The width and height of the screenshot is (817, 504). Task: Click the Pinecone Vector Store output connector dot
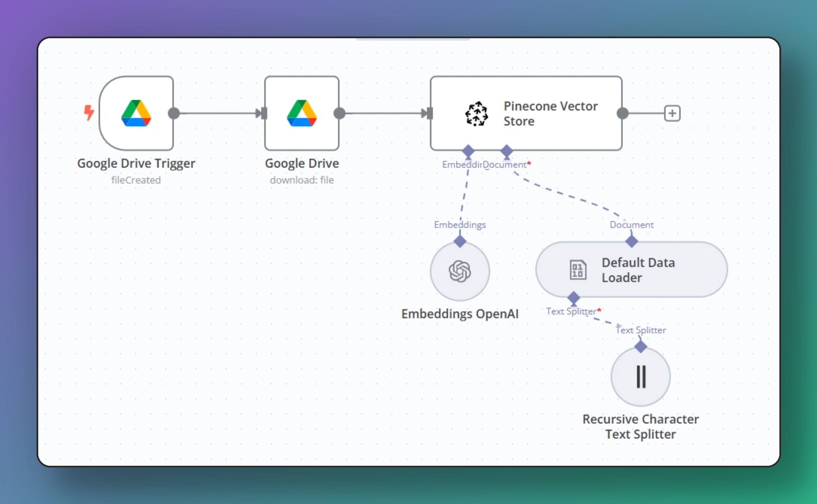coord(623,113)
